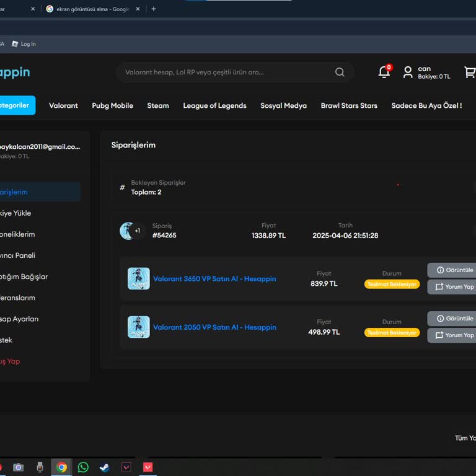Click the Valorant 3650 VP product image
Image resolution: width=476 pixels, height=476 pixels.
pos(138,278)
